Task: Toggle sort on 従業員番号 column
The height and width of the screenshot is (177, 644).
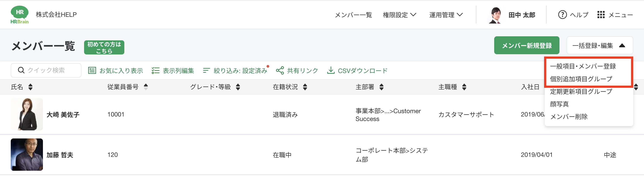Action: coord(146,87)
